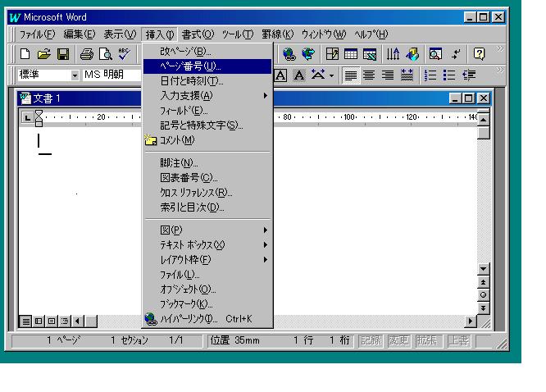Viewport: 546px width, 392px height.
Task: Click the MS 明朝 font name box
Action: point(111,75)
